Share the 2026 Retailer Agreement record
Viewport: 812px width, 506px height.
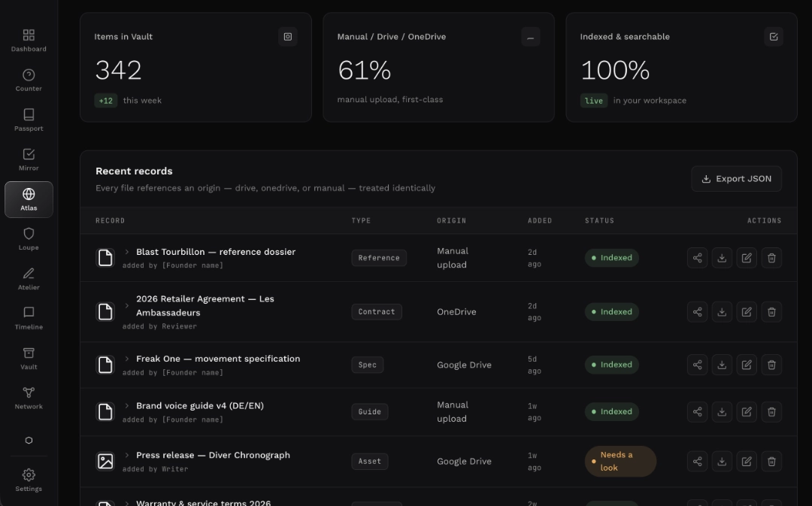pyautogui.click(x=697, y=312)
